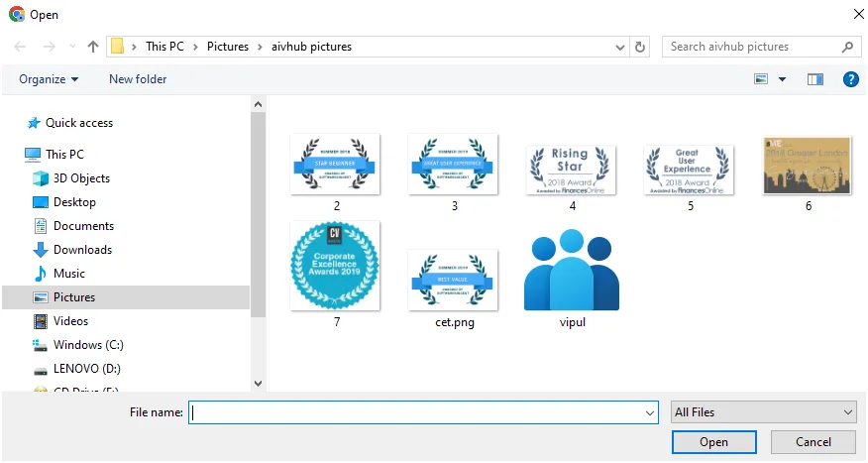Select Pictures in address breadcrumb
The image size is (868, 463).
(228, 47)
